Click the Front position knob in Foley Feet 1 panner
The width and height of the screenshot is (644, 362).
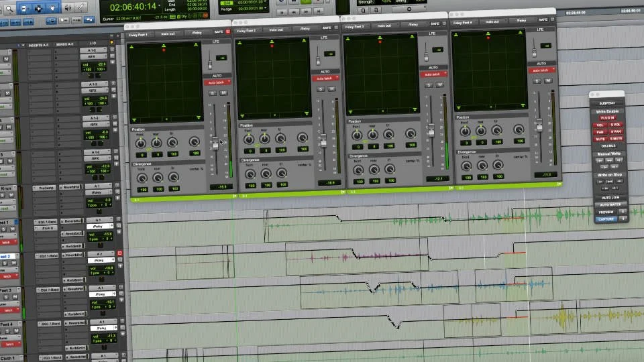(140, 143)
